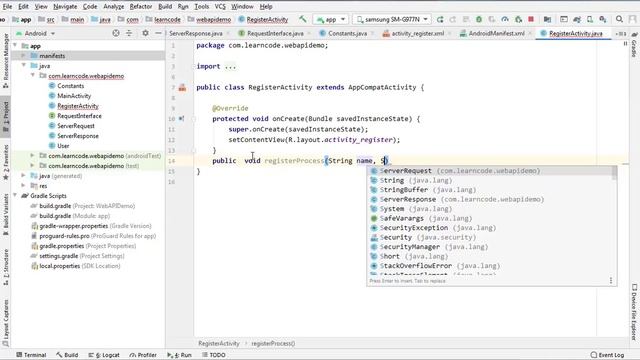
Task: Toggle the Build Variants tool window
Action: [6, 214]
